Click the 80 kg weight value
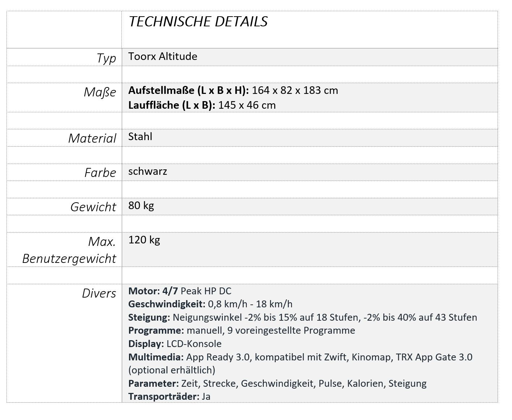The width and height of the screenshot is (512, 420). point(141,205)
